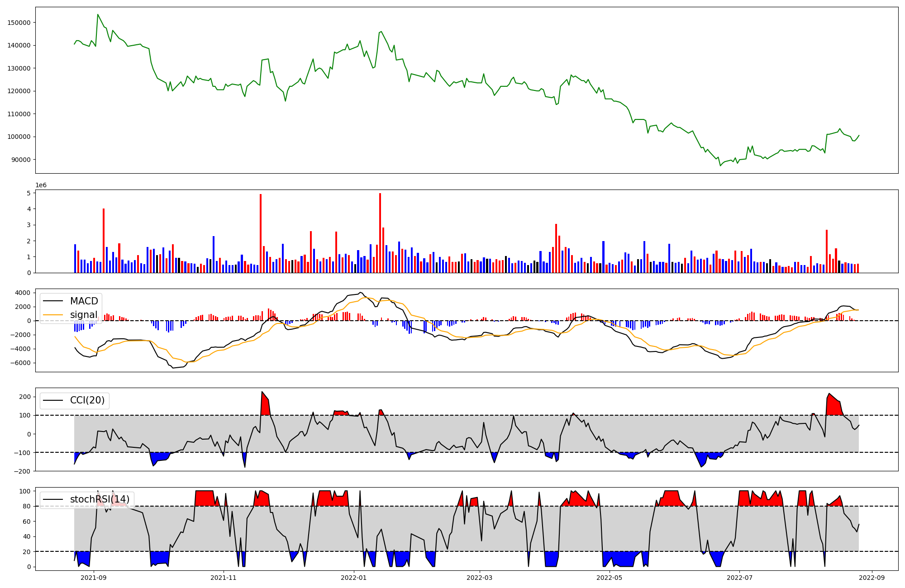Click the −6000 tick on MACD axis

[21, 363]
